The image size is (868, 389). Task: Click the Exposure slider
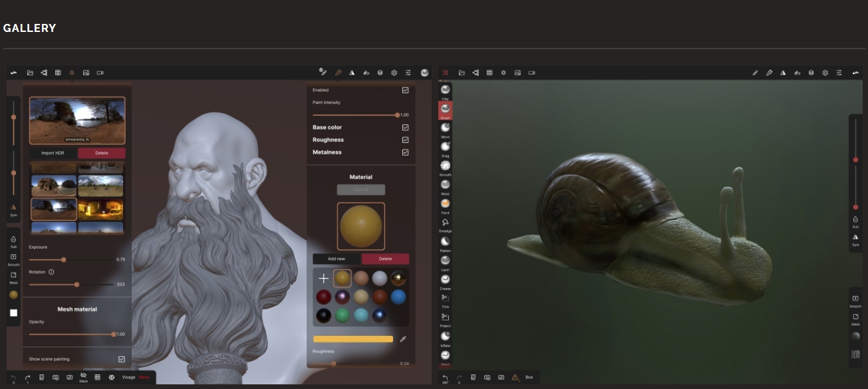(x=64, y=259)
